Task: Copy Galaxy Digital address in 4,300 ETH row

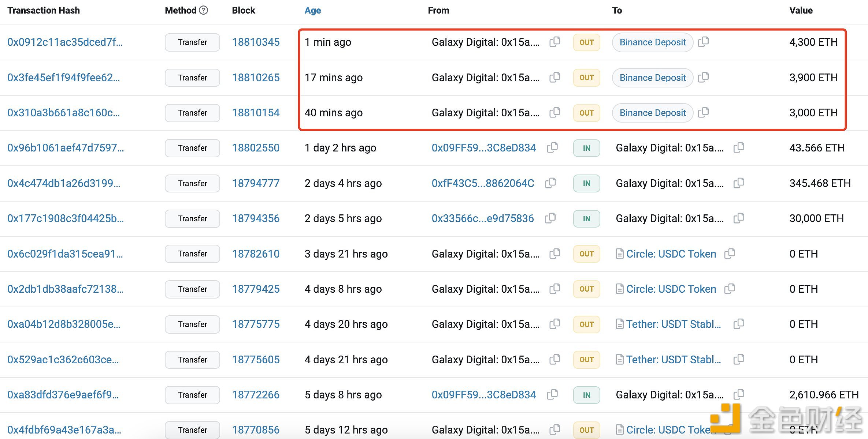Action: 555,42
